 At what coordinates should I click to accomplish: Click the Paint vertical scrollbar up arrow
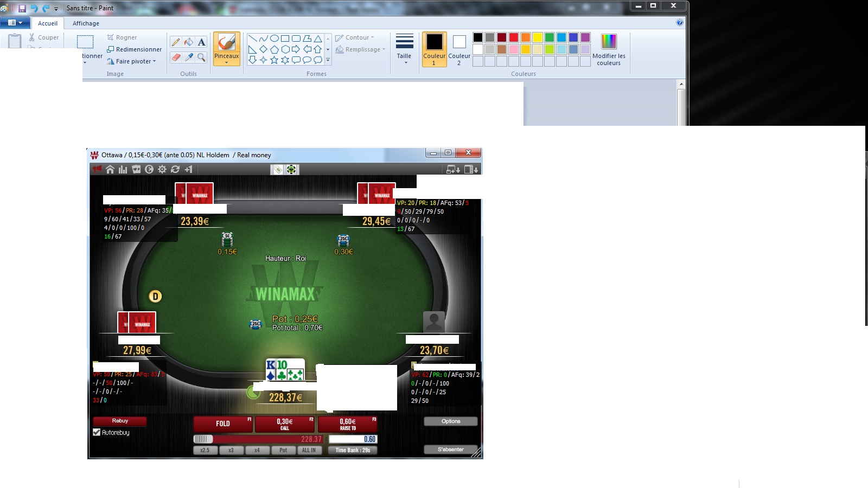681,85
